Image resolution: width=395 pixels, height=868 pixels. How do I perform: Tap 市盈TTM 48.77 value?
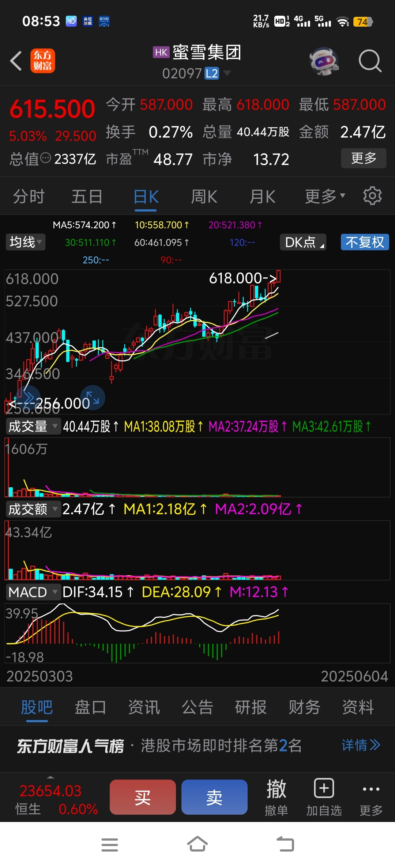tap(173, 159)
